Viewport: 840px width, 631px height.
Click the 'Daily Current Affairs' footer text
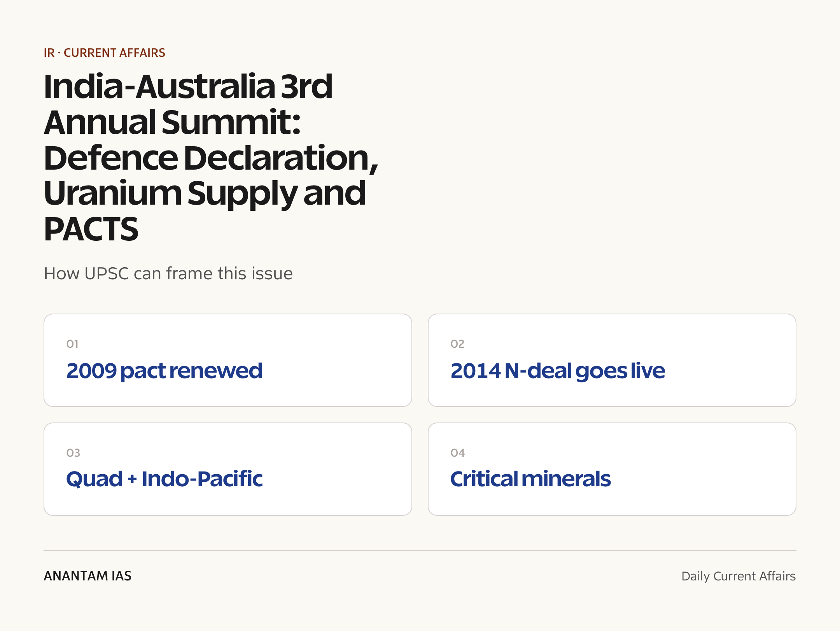[x=738, y=576]
